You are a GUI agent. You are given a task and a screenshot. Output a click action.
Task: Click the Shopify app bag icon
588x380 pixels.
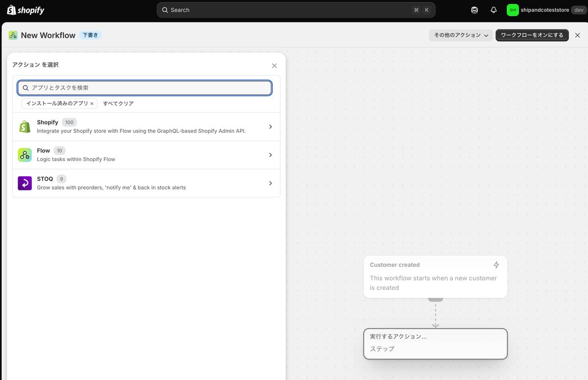tap(25, 127)
